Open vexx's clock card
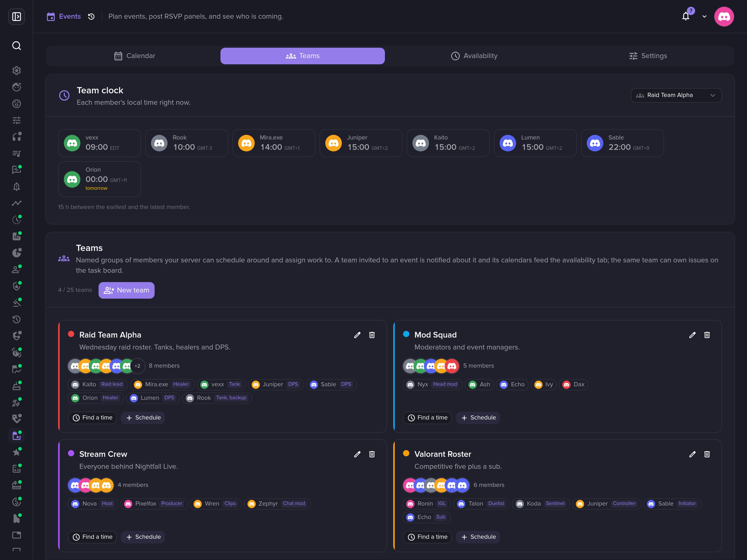Image resolution: width=747 pixels, height=560 pixels. [x=99, y=143]
